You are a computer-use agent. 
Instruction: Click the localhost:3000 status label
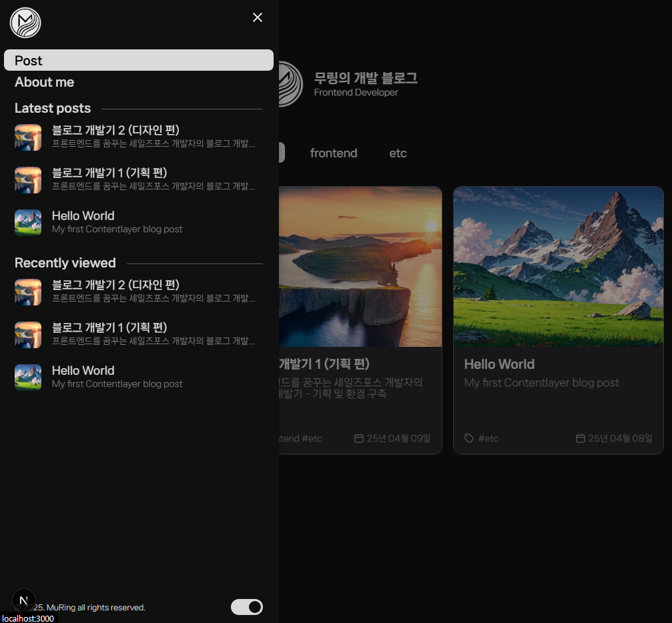(x=28, y=618)
